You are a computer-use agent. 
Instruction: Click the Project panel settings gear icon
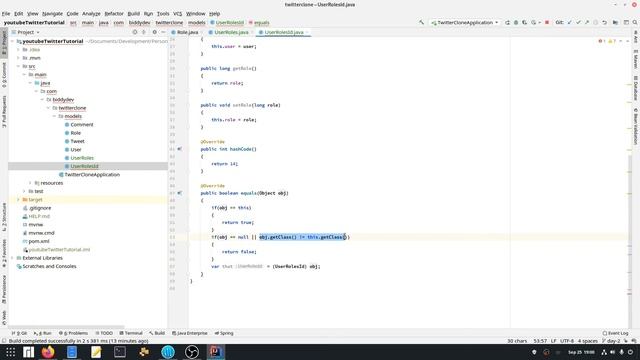coord(154,32)
